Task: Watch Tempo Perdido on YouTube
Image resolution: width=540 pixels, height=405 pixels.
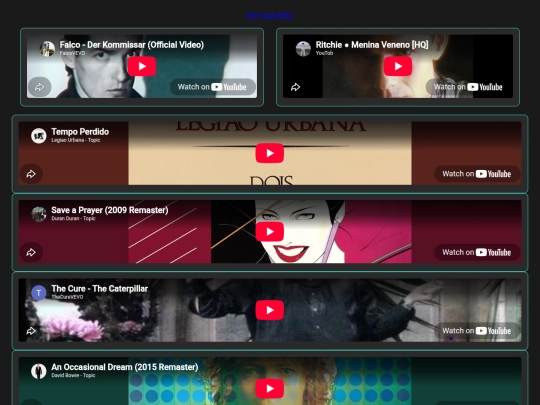Action: [477, 174]
